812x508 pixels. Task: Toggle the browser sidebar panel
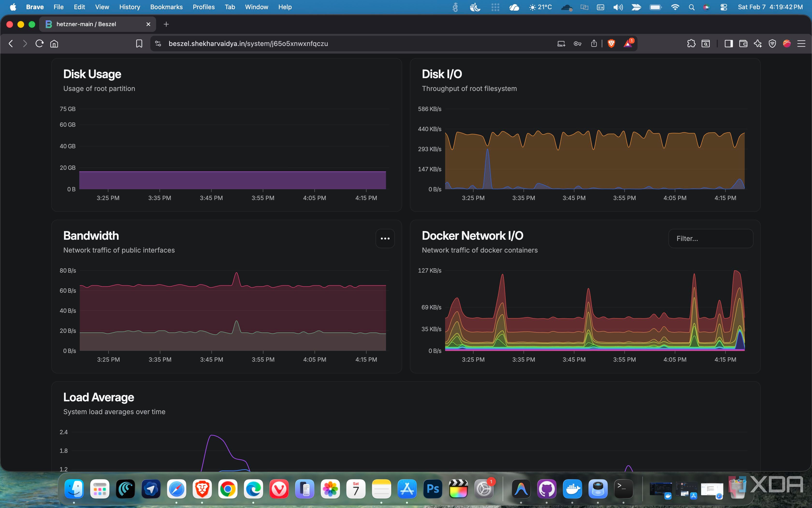tap(728, 44)
